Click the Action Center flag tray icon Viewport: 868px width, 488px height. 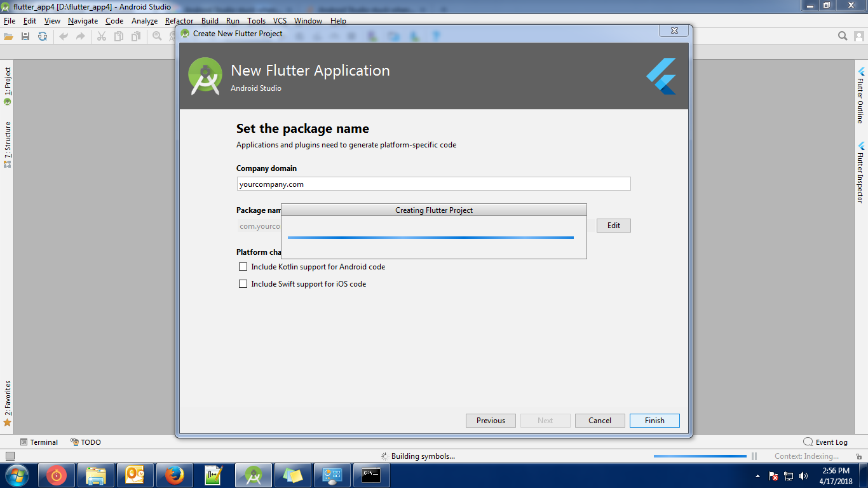click(x=773, y=476)
